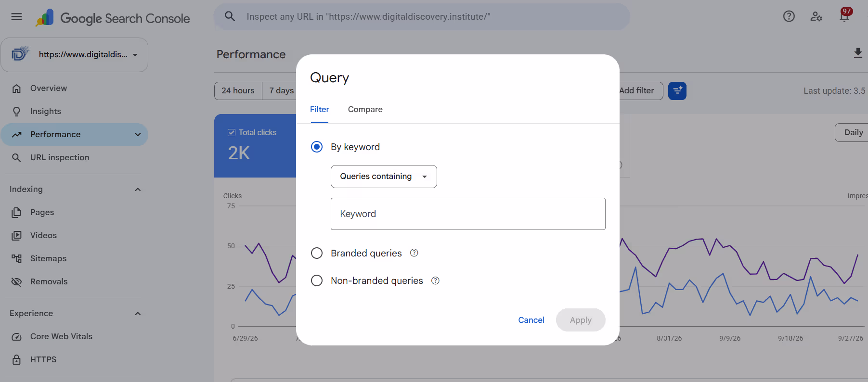Toggle the Total clicks checkbox
868x382 pixels.
(232, 132)
